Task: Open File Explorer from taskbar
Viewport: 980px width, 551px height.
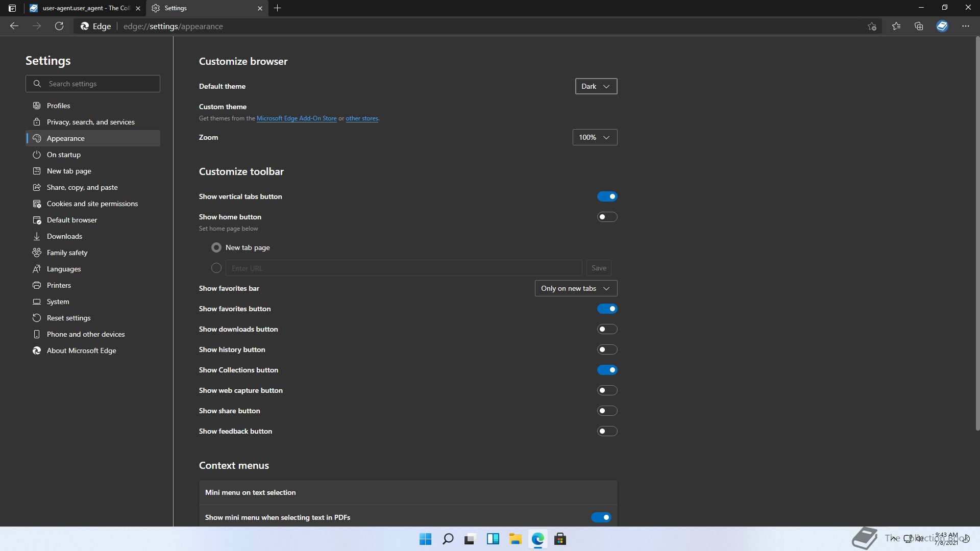Action: (x=515, y=539)
